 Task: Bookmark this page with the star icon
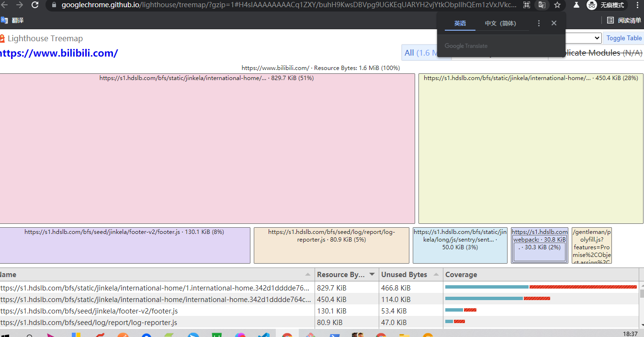(557, 5)
